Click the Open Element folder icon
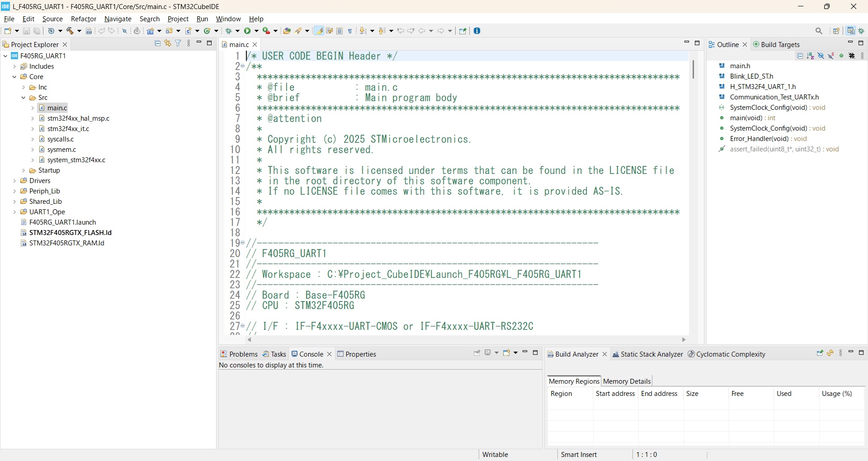This screenshot has width=868, height=461. 287,31
